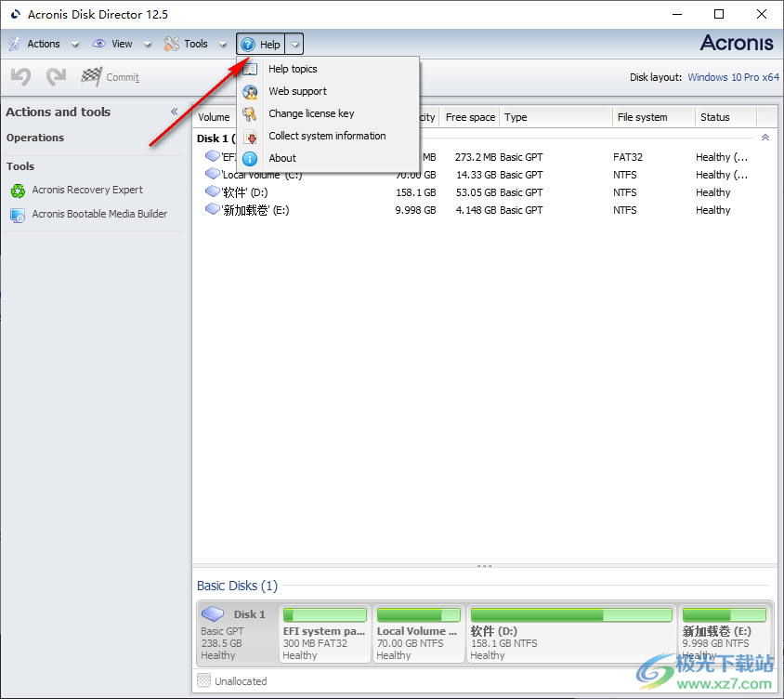The width and height of the screenshot is (784, 699).
Task: Open the Tools dropdown arrow
Action: [x=223, y=45]
